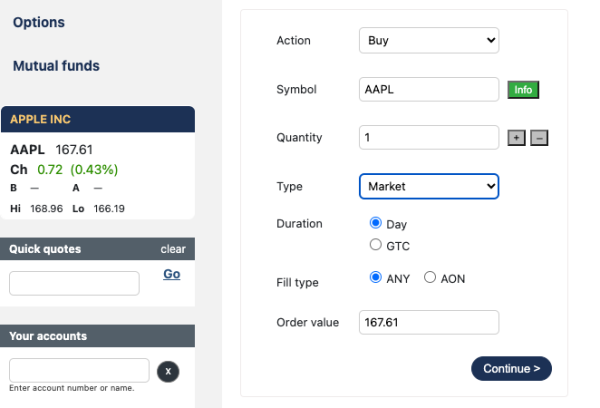
Task: Focus the Symbol field containing AAPL
Action: (428, 89)
